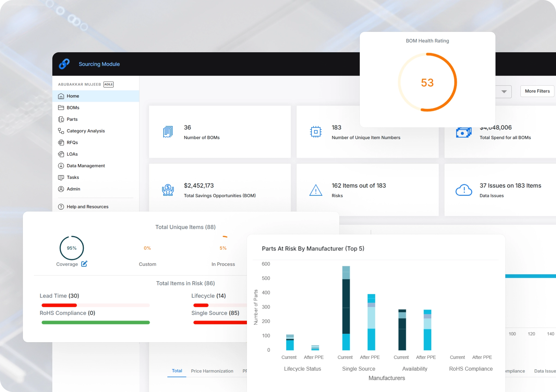Click the Availability After PPE bar
The height and width of the screenshot is (392, 556).
coord(427,330)
